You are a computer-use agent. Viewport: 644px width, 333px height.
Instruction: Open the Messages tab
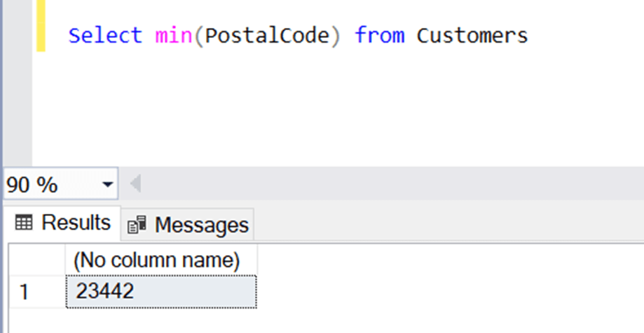tap(188, 225)
